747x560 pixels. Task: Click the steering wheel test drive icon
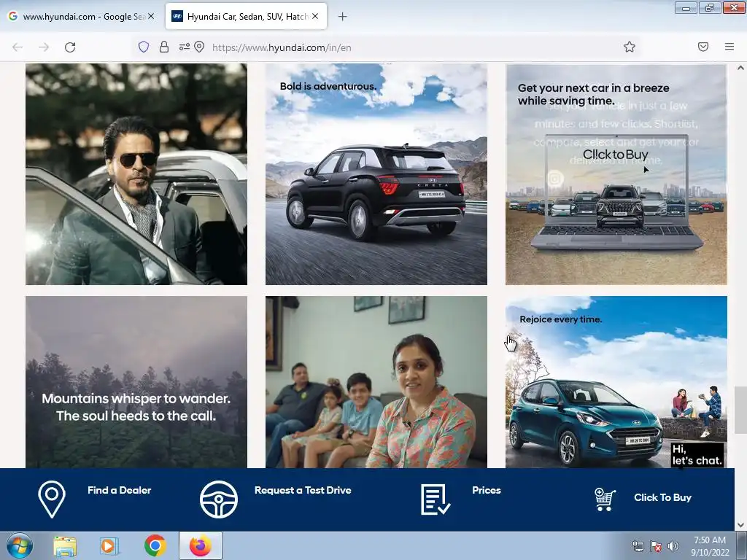click(x=219, y=499)
